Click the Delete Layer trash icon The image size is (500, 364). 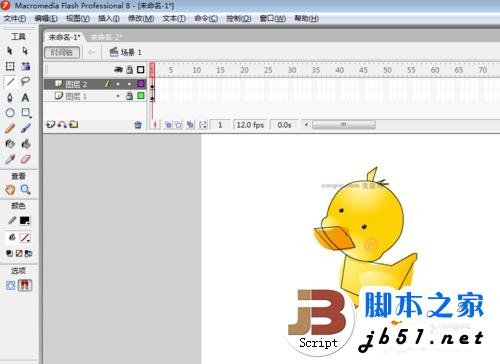[x=138, y=125]
